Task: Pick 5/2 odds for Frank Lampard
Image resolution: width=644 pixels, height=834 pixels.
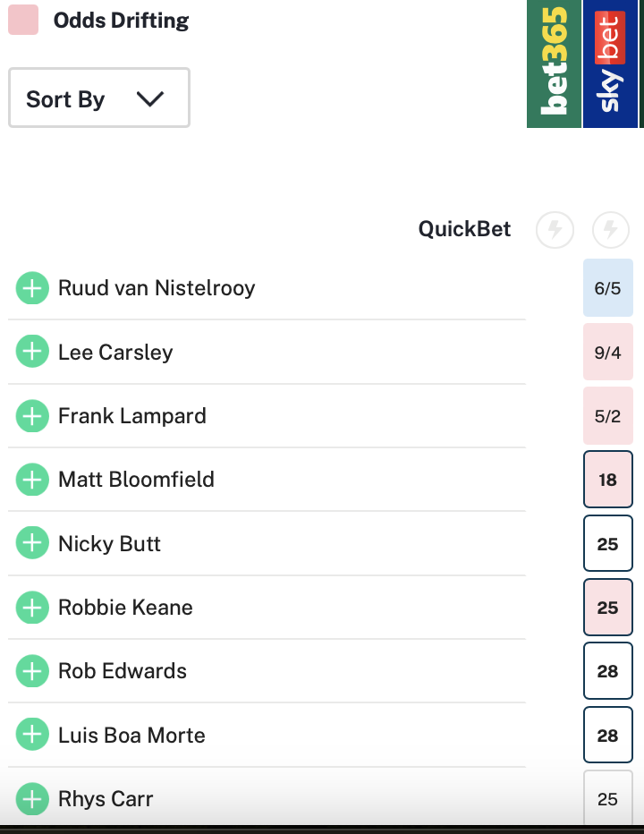Action: click(x=607, y=416)
